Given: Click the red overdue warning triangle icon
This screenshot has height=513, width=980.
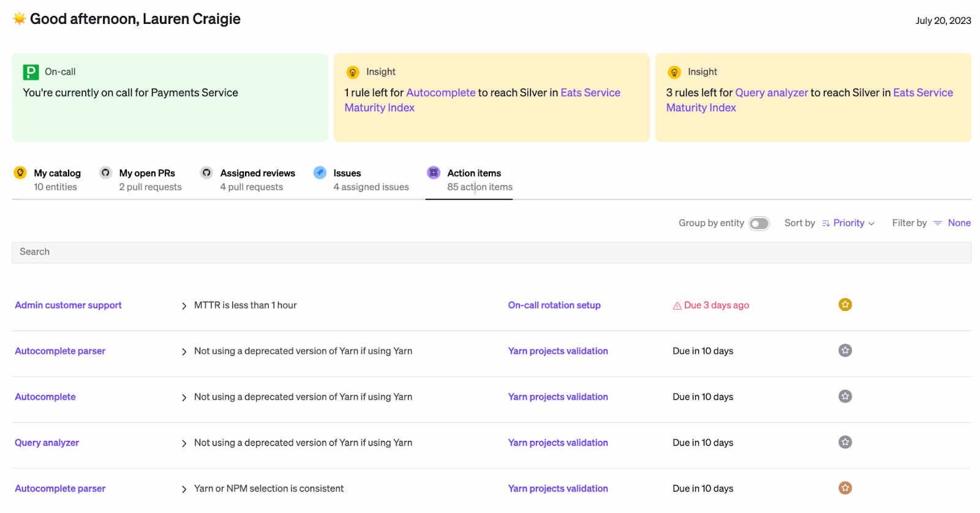Looking at the screenshot, I should tap(677, 306).
